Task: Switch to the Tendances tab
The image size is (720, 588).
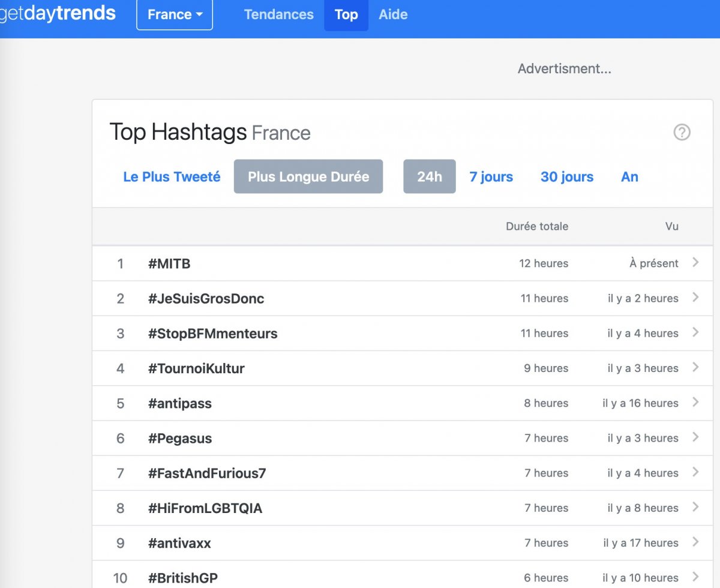Action: tap(278, 14)
